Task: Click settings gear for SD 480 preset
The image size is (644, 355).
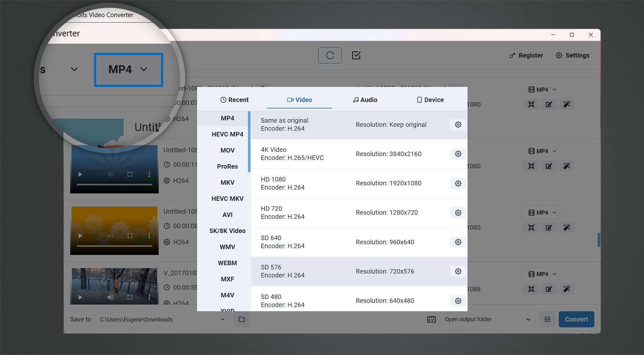Action: pyautogui.click(x=458, y=300)
